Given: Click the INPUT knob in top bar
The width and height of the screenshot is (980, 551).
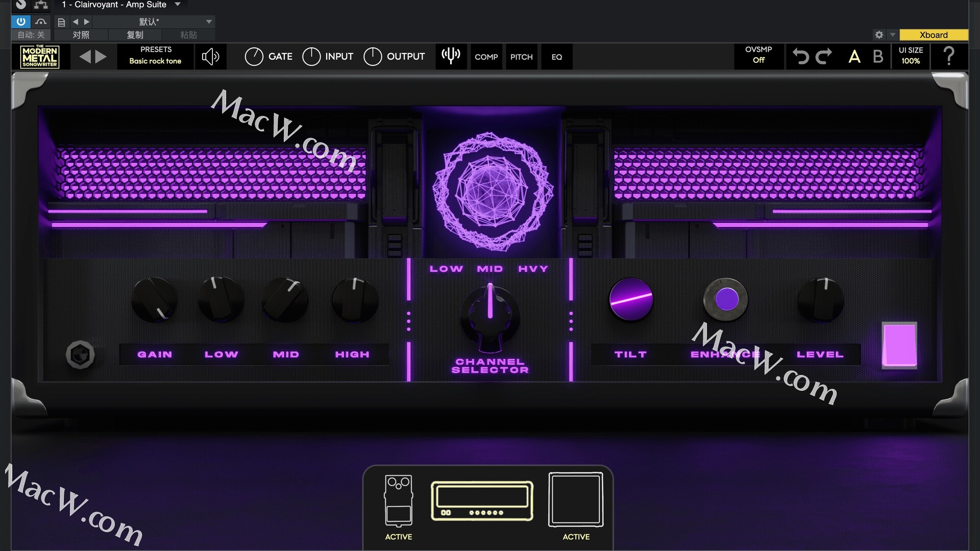Looking at the screenshot, I should coord(311,57).
